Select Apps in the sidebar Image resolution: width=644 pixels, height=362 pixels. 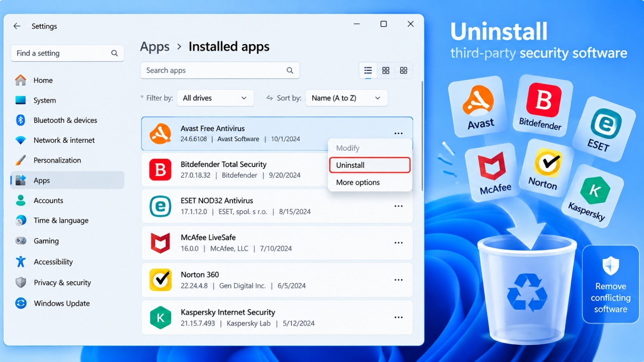pos(67,180)
